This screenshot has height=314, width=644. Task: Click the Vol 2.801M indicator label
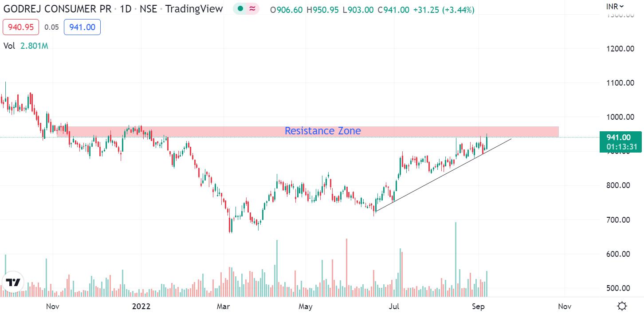[26, 45]
